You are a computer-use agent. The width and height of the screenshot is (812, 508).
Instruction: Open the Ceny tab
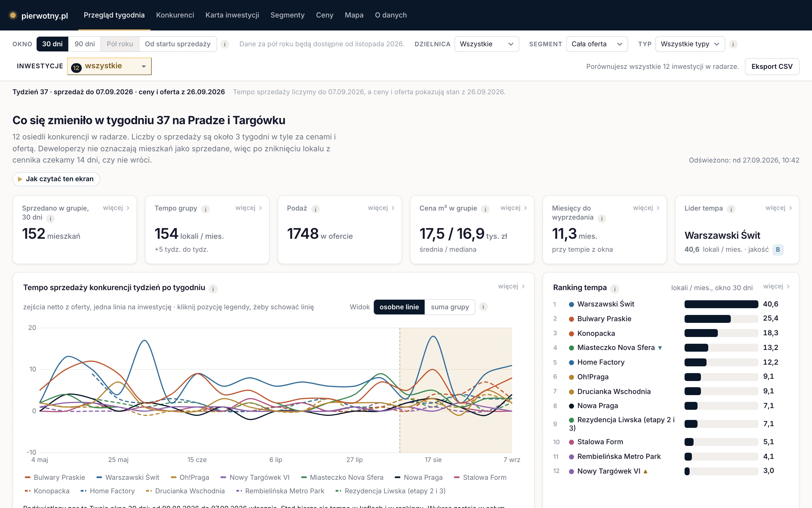(325, 15)
